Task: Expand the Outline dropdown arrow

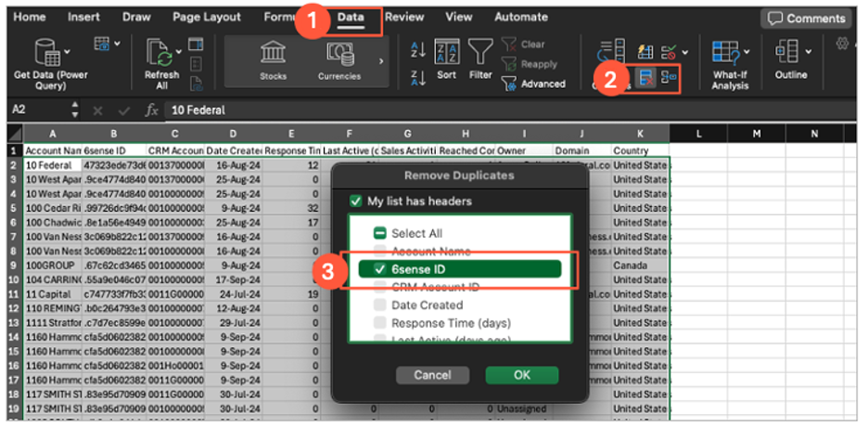Action: 809,52
